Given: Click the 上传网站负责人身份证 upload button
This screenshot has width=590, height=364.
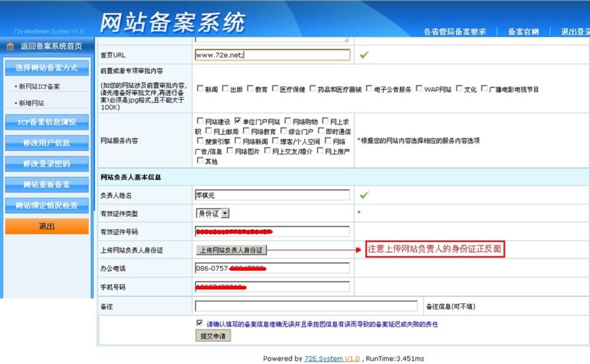Looking at the screenshot, I should click(x=231, y=250).
